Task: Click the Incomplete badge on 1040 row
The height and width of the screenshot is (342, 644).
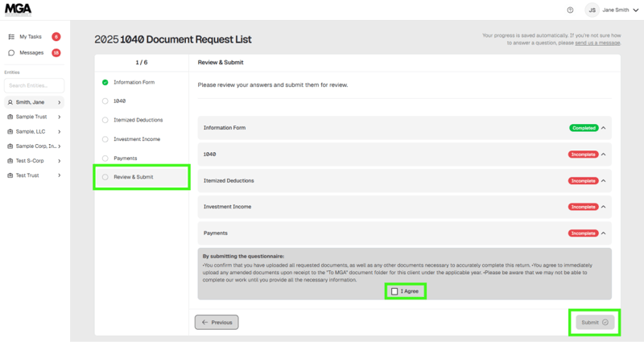Action: coord(583,155)
